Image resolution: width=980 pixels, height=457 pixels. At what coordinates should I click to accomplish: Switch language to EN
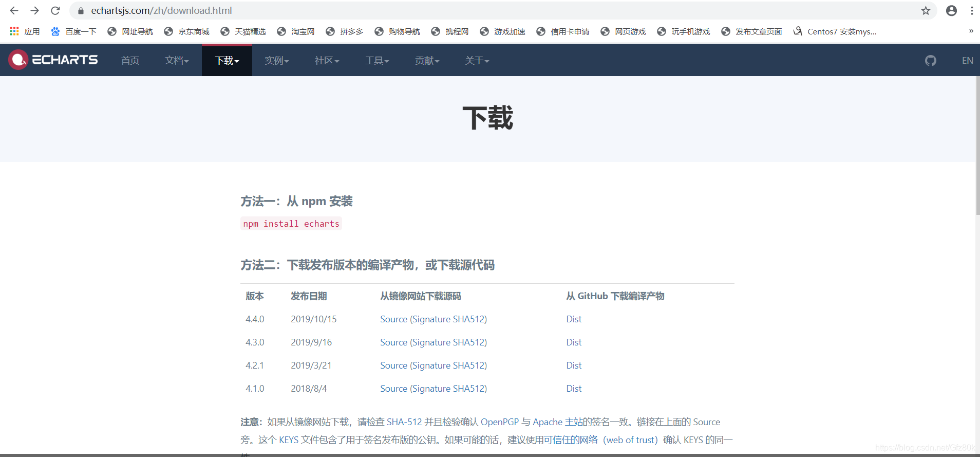point(967,61)
